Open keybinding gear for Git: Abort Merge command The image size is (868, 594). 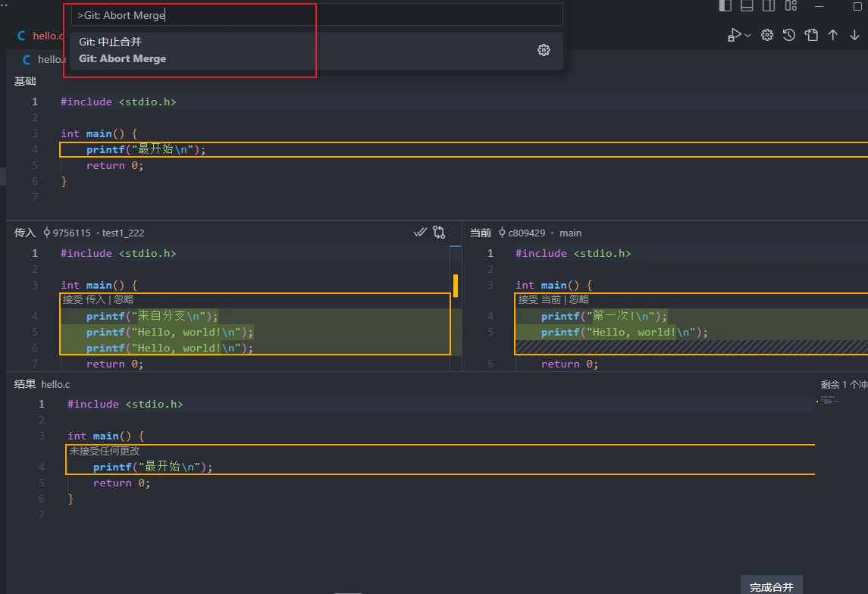point(544,50)
